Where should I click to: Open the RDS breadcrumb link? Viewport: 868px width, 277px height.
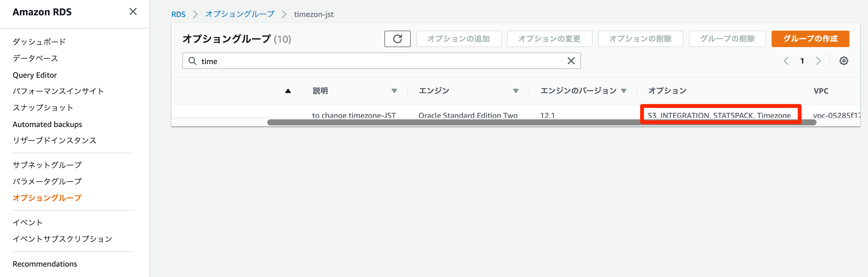(179, 14)
